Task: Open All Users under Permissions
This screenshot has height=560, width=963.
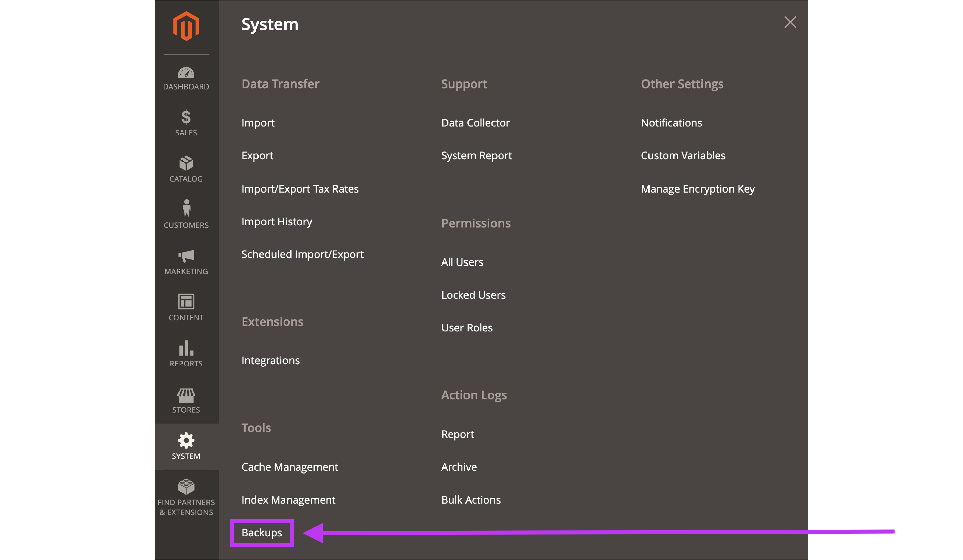Action: click(x=462, y=262)
